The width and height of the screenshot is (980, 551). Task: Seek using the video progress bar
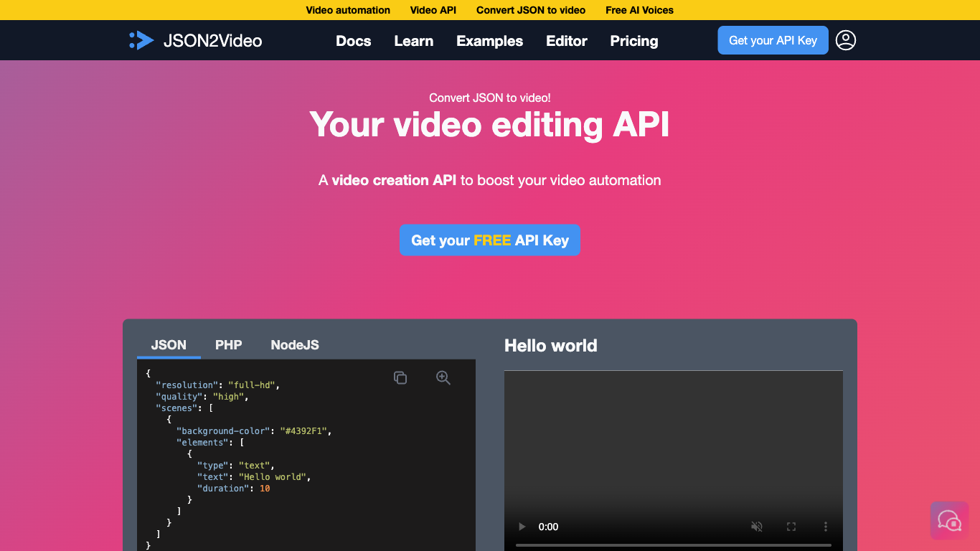673,545
